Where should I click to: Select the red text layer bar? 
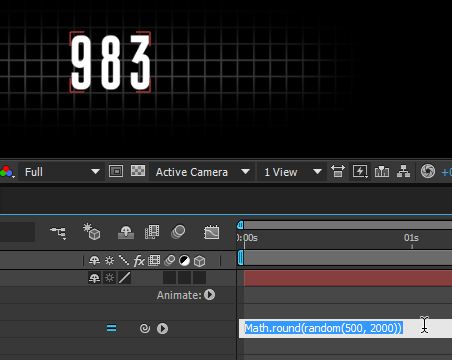coord(348,278)
